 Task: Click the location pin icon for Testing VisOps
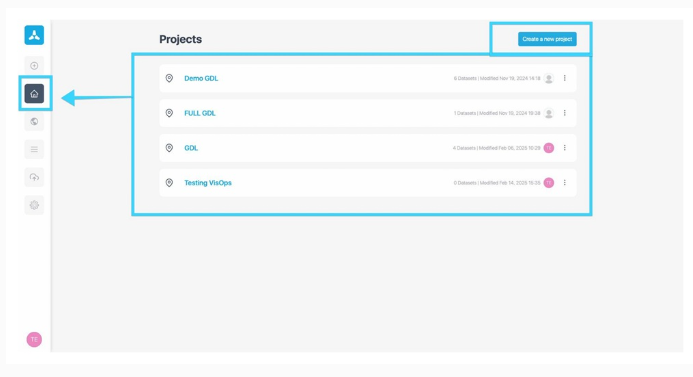click(x=169, y=183)
